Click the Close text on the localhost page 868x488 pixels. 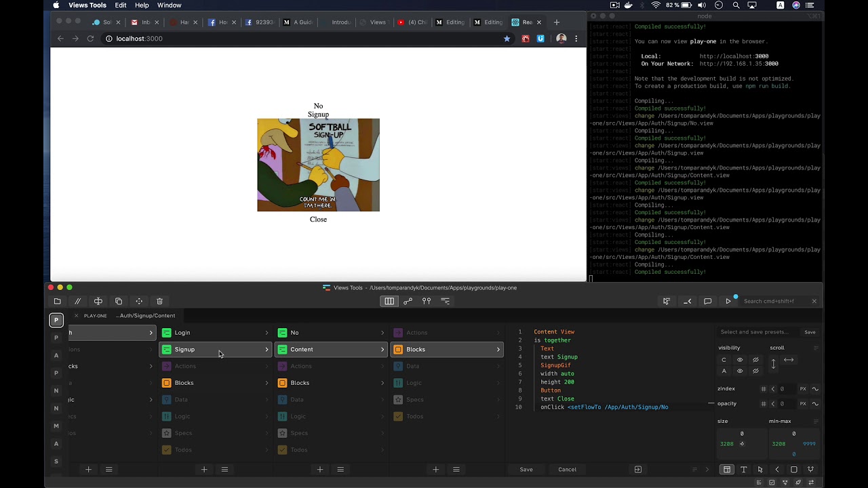point(318,220)
